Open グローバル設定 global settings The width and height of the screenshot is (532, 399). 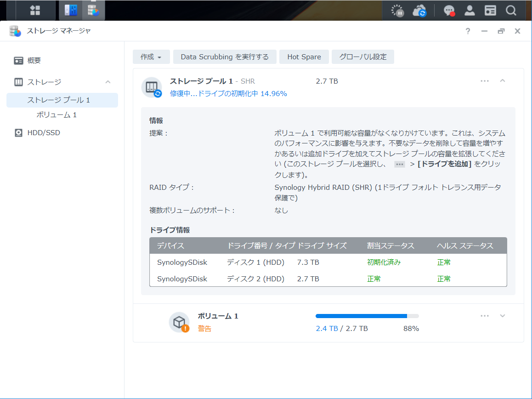(x=362, y=57)
